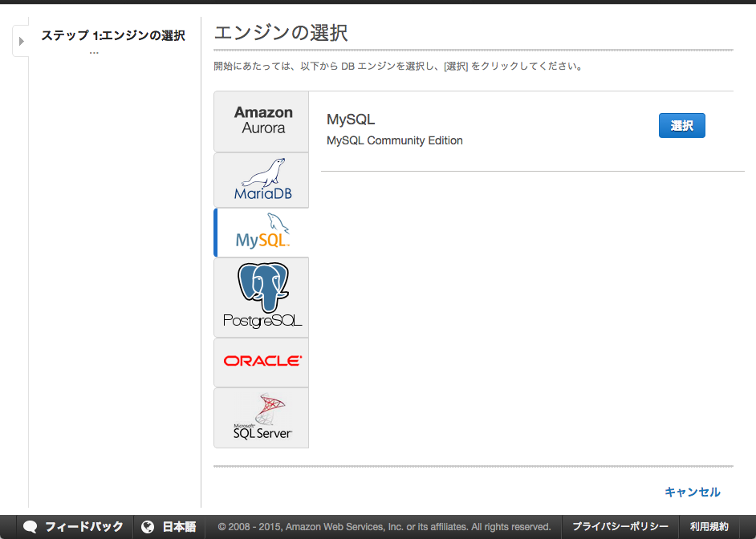Open the プライバシーポリシー link
Screen dimensions: 756x539
click(x=620, y=526)
